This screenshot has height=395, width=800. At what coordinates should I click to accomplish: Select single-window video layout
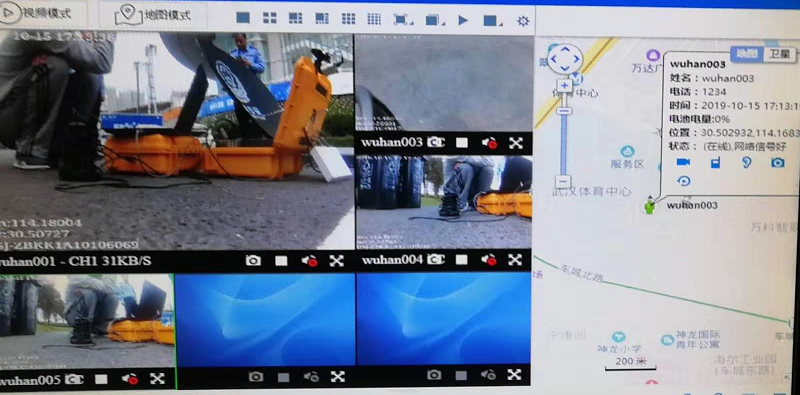click(x=243, y=18)
